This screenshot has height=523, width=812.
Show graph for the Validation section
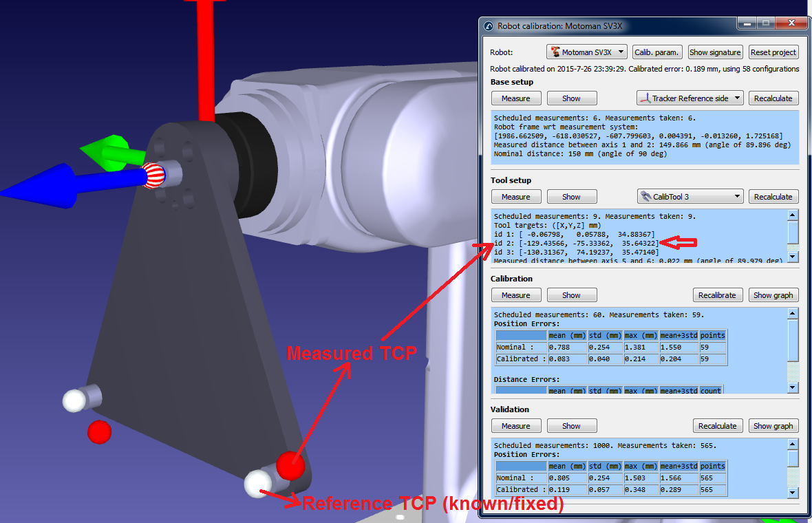pyautogui.click(x=773, y=425)
